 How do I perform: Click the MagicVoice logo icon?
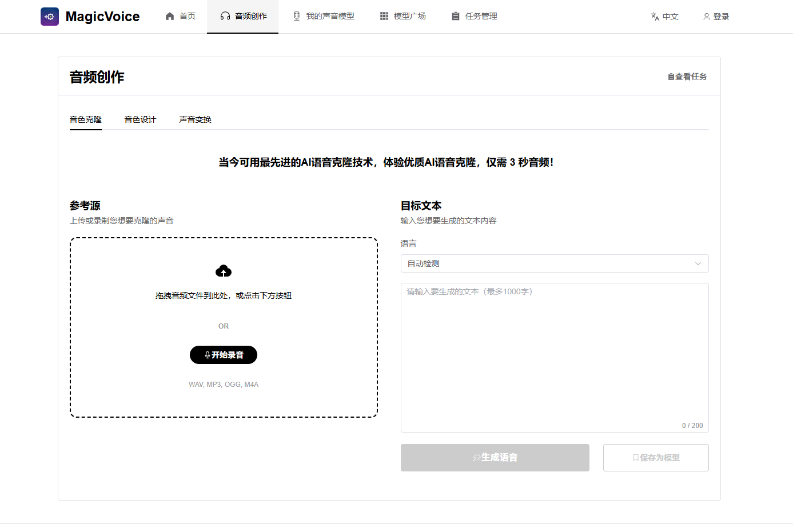(x=50, y=17)
